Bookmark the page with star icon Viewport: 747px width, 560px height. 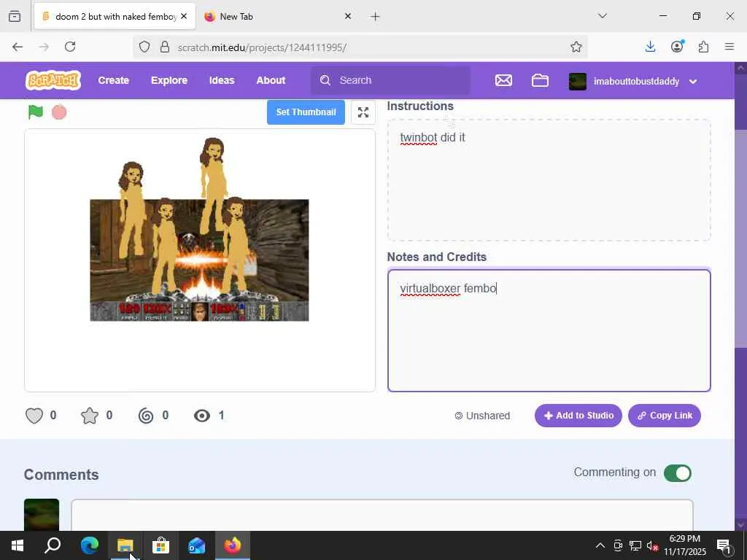576,47
